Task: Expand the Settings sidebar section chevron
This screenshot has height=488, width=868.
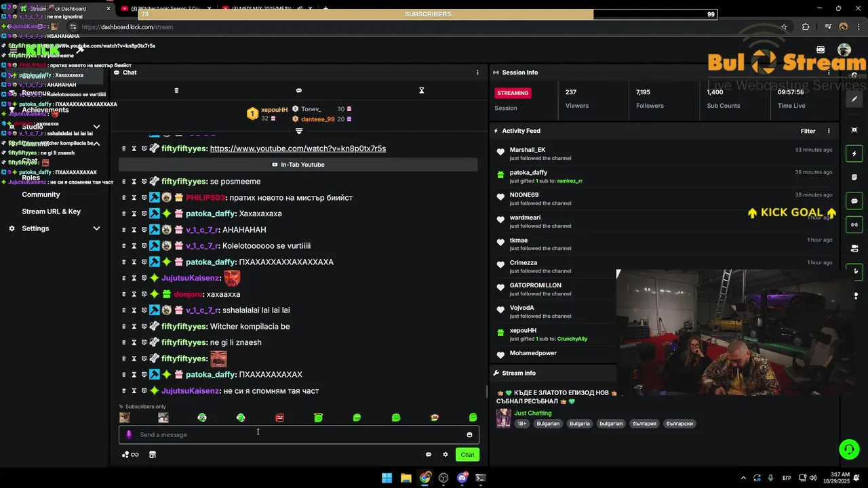Action: click(x=96, y=228)
